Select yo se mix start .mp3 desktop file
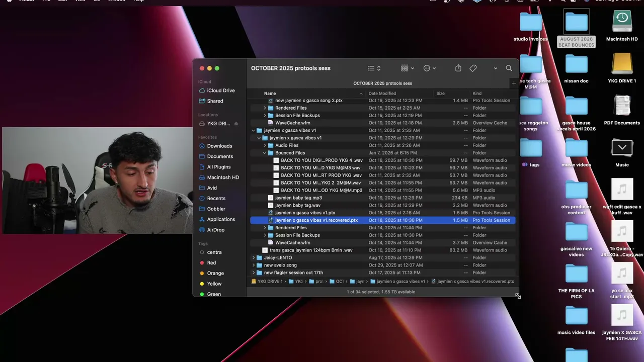 [x=622, y=281]
